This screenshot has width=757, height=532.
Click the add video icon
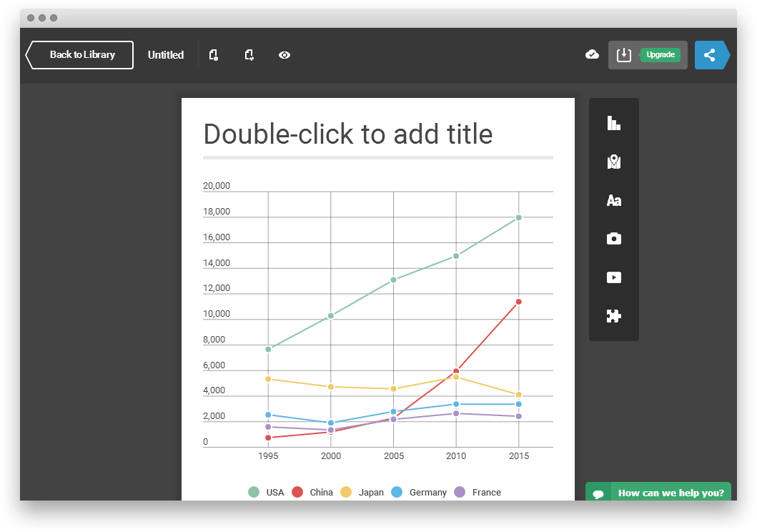pyautogui.click(x=613, y=277)
